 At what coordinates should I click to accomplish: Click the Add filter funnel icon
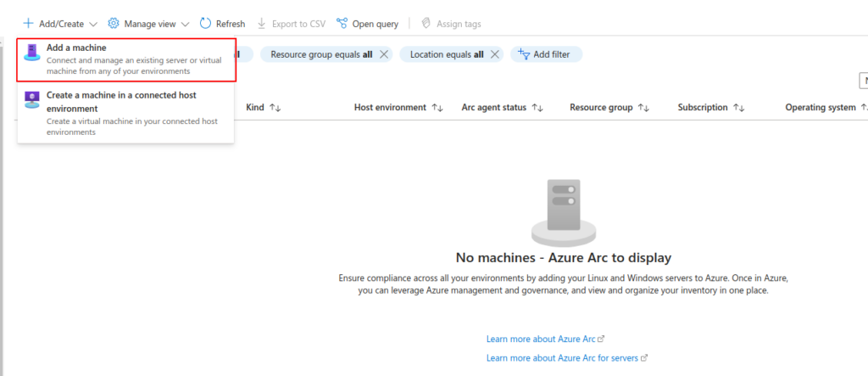[x=524, y=53]
